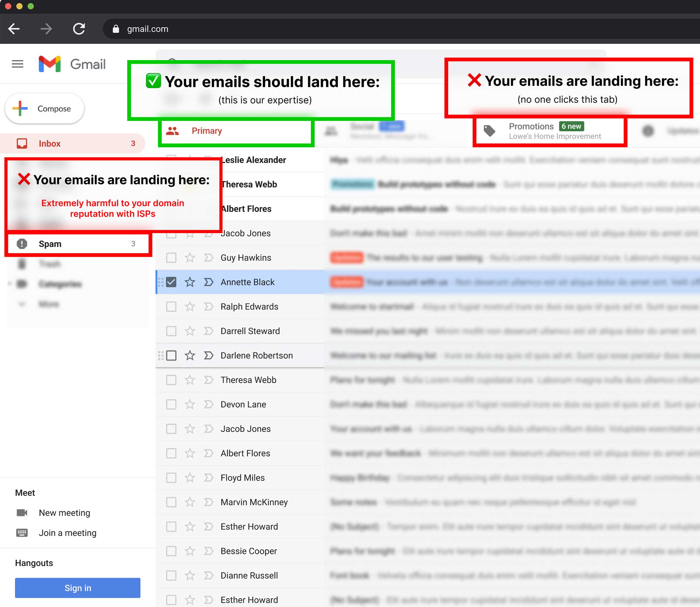This screenshot has width=700, height=607.
Task: Click the blue Sign in button
Action: (78, 588)
